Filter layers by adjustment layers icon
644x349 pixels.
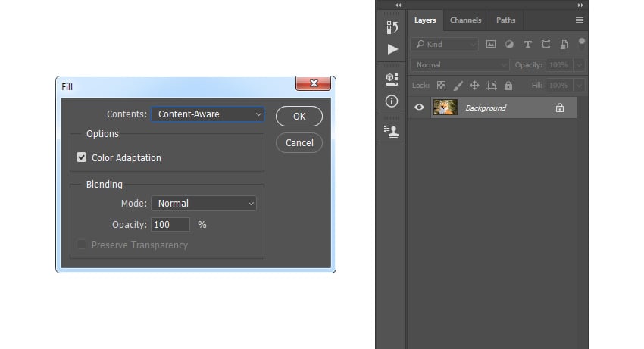(509, 45)
